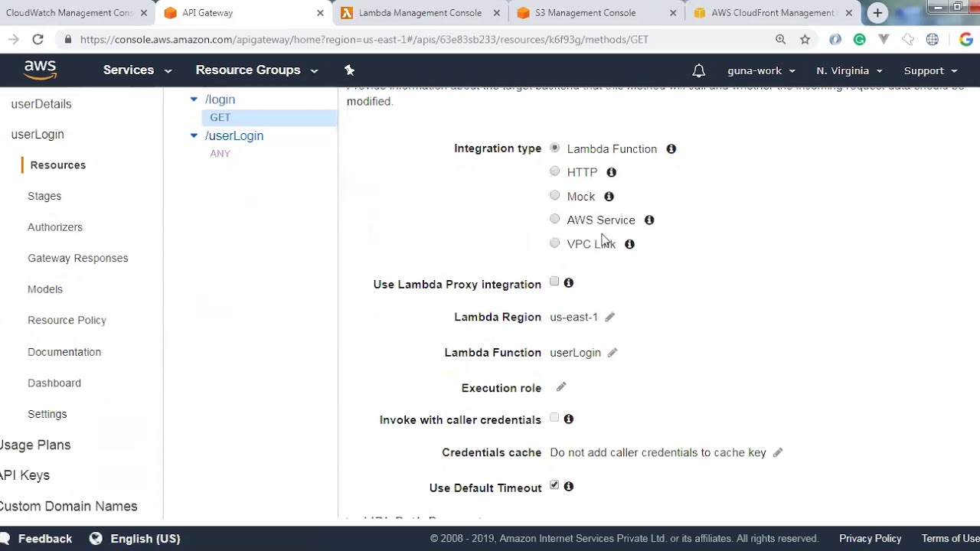
Task: Open the Support dropdown menu
Action: tap(930, 70)
